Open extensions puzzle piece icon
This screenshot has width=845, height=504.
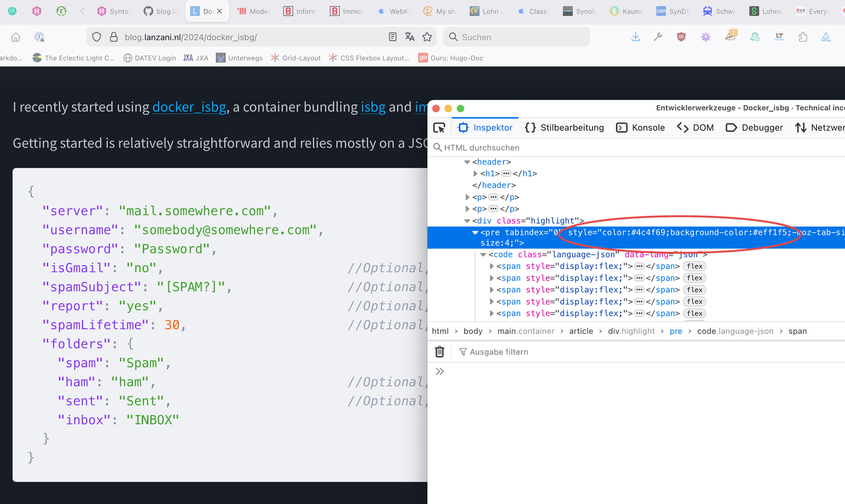(803, 37)
